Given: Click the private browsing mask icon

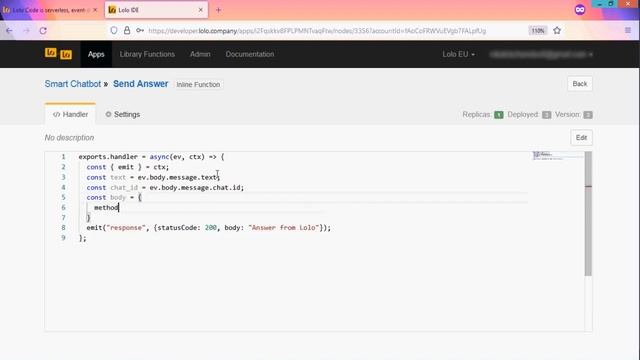Looking at the screenshot, I should pos(580,10).
